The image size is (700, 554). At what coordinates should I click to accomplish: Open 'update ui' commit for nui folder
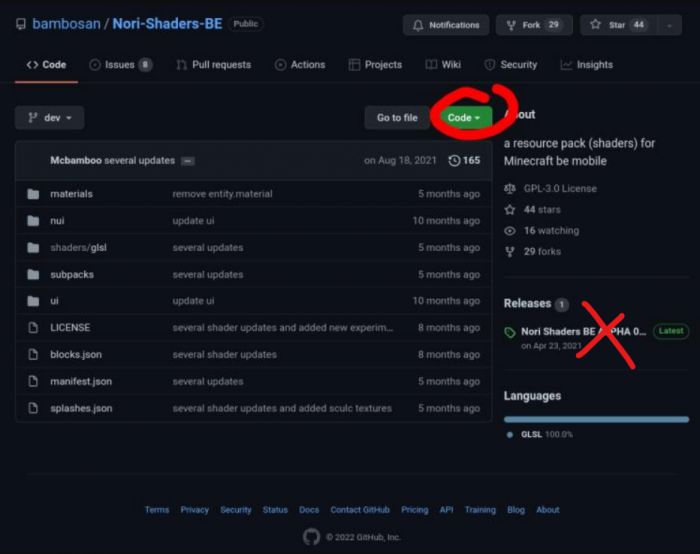tap(193, 221)
